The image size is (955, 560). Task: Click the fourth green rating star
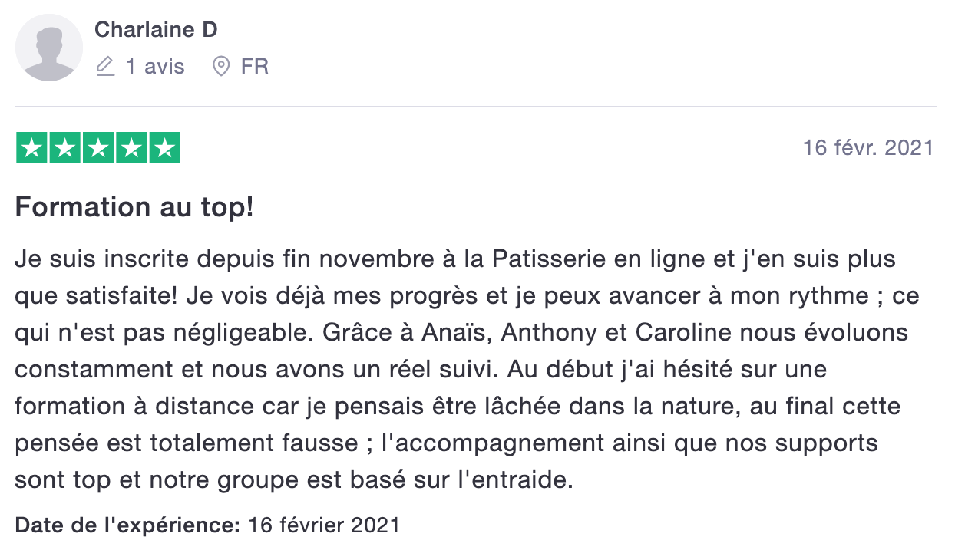131,147
